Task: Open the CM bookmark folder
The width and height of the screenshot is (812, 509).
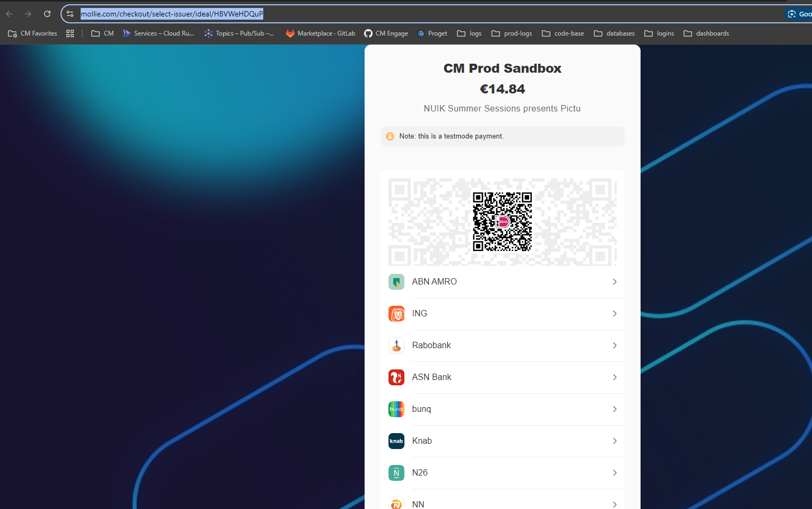Action: 102,33
